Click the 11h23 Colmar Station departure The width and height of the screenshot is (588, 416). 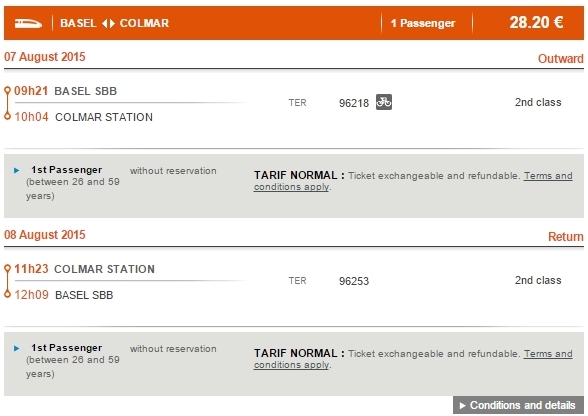tap(84, 269)
